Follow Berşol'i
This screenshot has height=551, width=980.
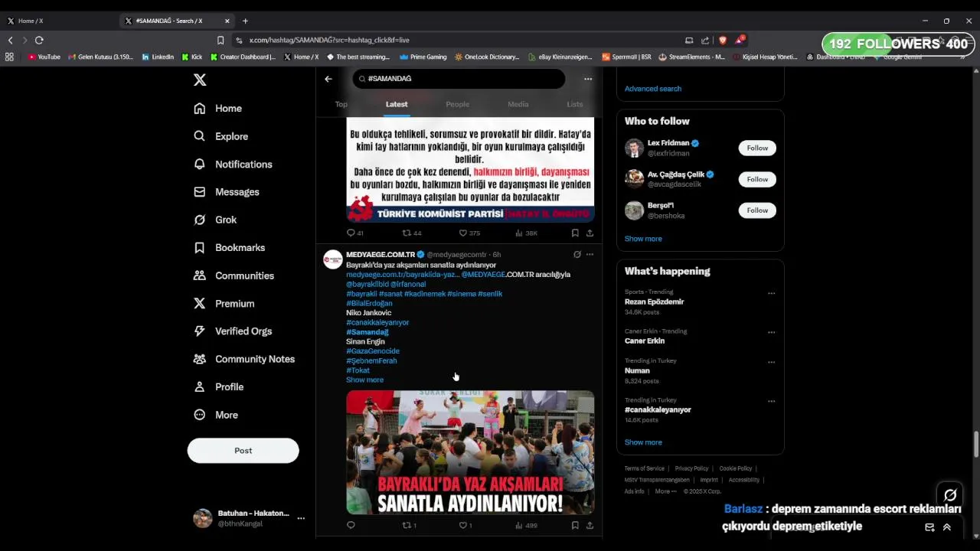pos(757,210)
